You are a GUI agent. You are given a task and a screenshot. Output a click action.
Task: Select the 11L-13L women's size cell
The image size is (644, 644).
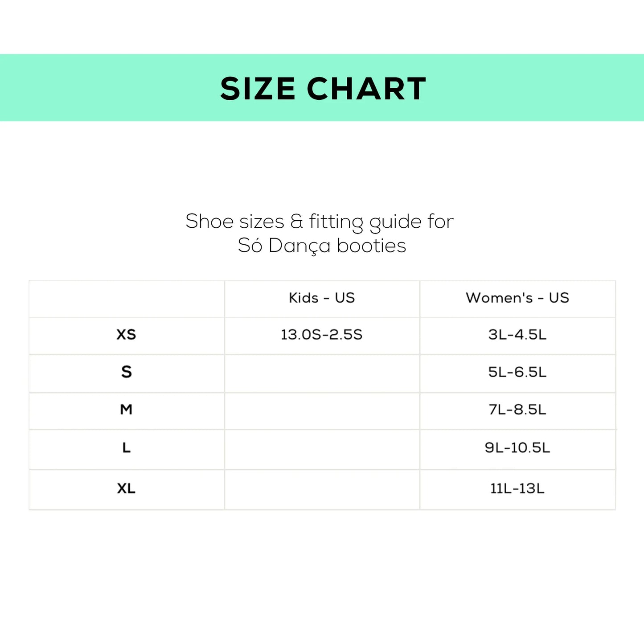[x=517, y=489]
